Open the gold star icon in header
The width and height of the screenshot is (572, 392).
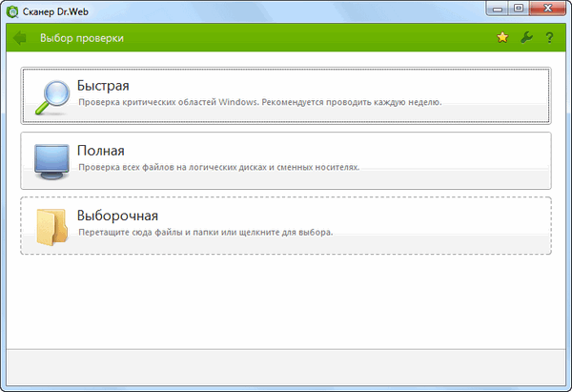[502, 37]
